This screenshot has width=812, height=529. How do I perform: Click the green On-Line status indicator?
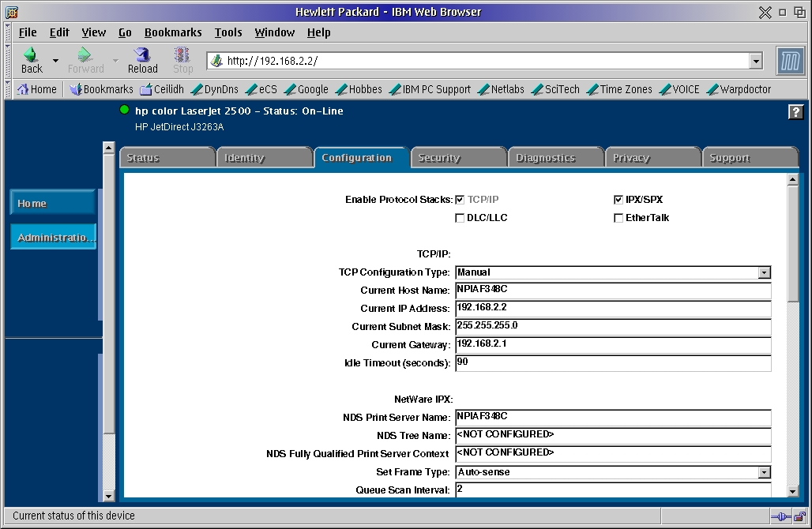[x=124, y=110]
